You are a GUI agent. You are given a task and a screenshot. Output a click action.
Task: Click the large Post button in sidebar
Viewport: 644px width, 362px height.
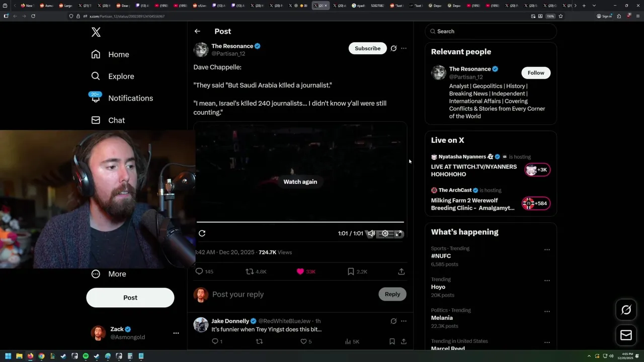coord(130,298)
